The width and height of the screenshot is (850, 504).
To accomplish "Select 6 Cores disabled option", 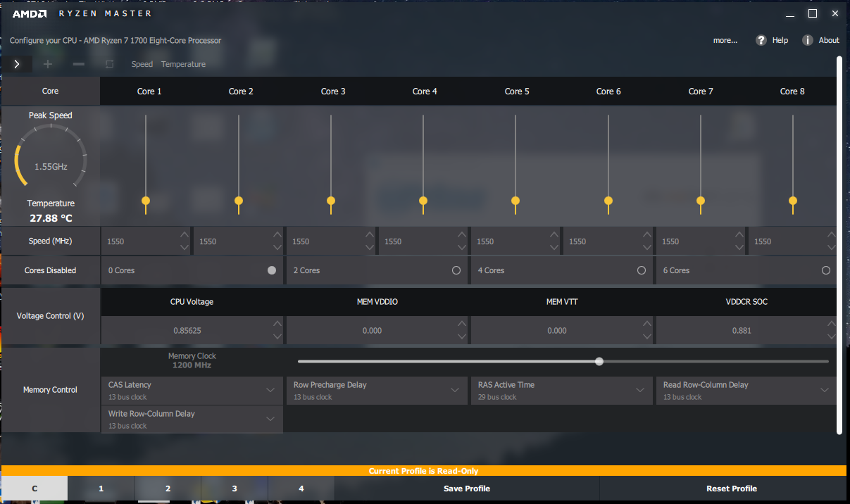I will 826,270.
